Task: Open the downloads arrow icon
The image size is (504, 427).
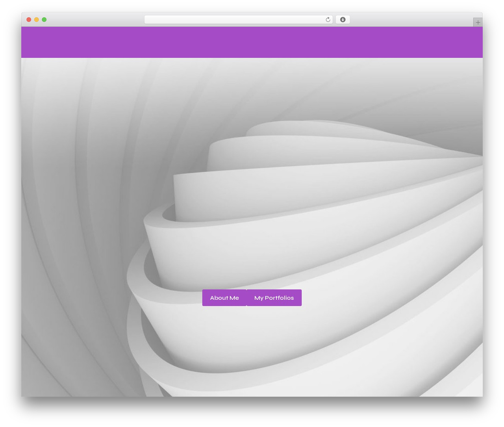Action: click(343, 20)
